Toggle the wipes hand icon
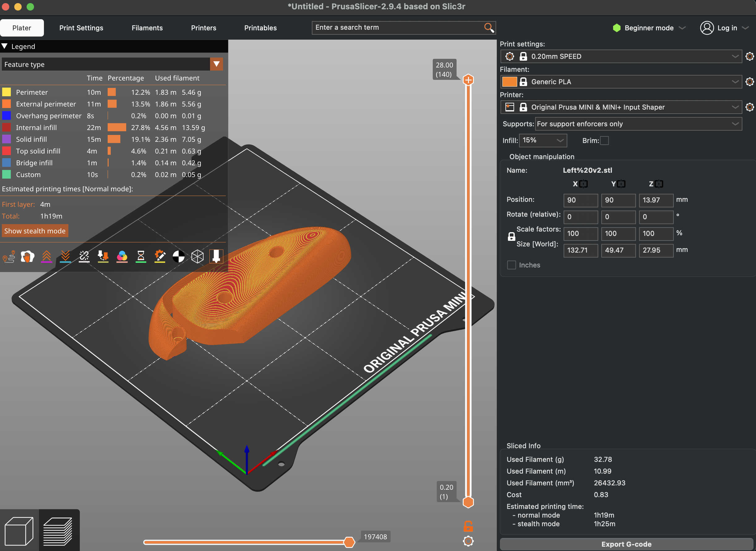 28,257
